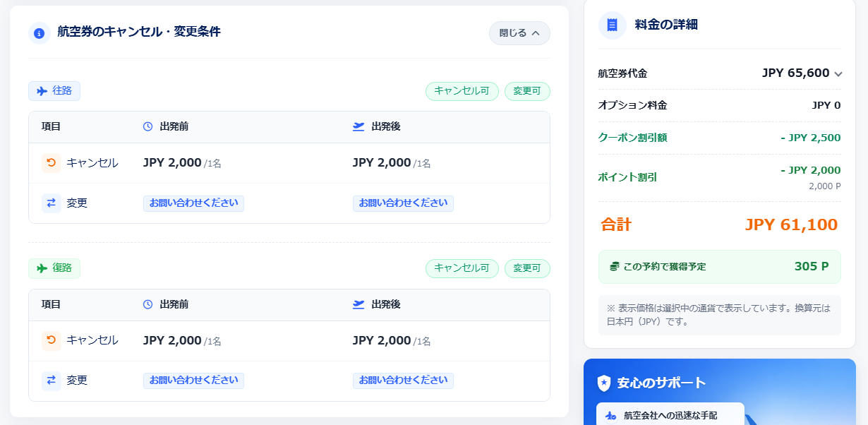Screen dimensions: 868x425
Task: Click 往路 出発後 cancellation fee JPY 2,000
Action: pyautogui.click(x=382, y=163)
